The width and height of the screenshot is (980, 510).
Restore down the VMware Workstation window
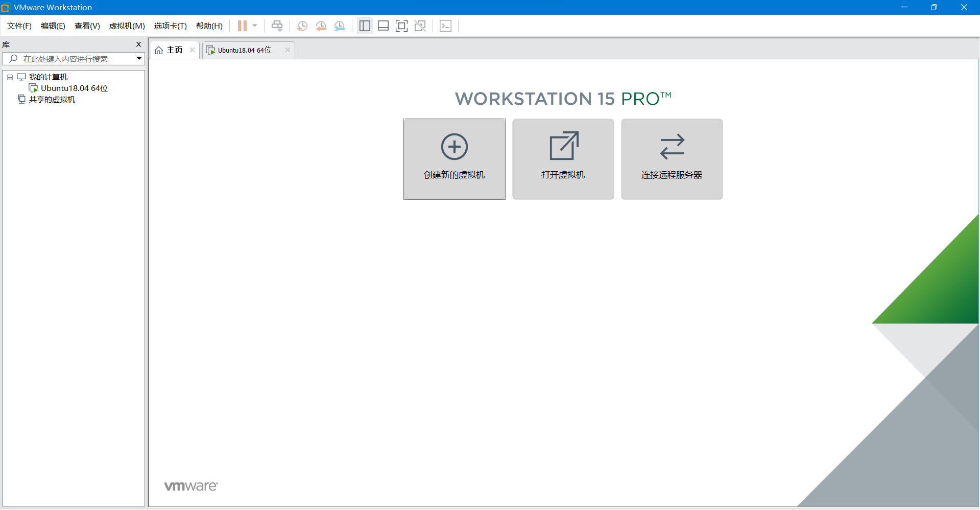pyautogui.click(x=934, y=7)
